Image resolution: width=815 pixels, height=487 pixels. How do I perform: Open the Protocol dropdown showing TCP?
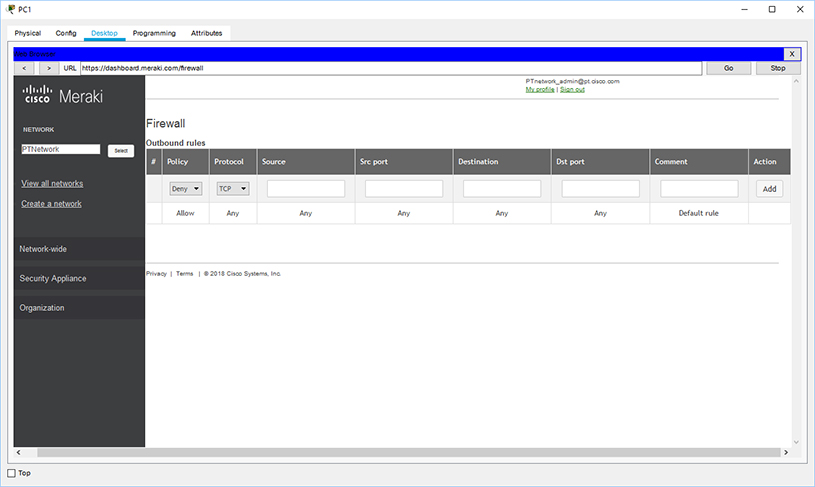tap(233, 189)
